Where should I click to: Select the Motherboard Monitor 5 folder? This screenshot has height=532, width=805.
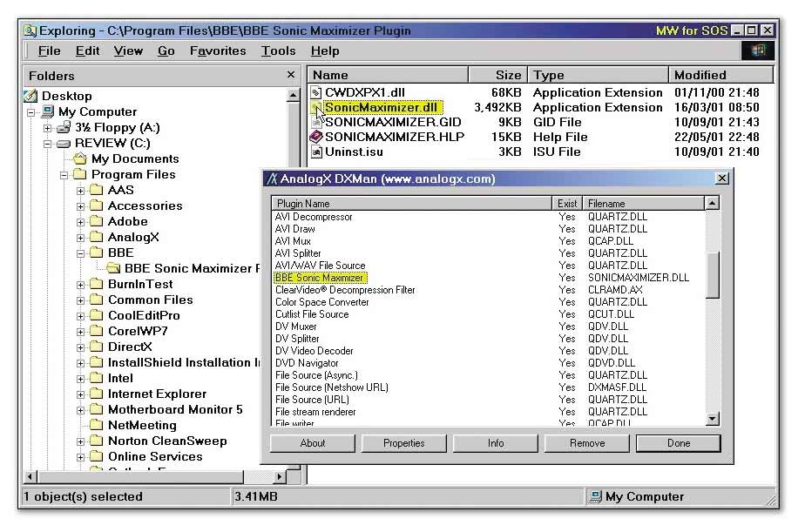(175, 409)
